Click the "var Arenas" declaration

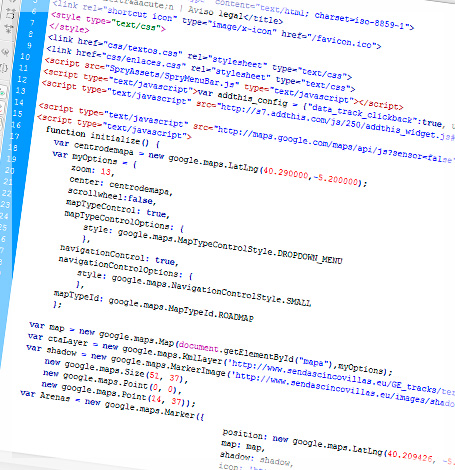(45, 395)
